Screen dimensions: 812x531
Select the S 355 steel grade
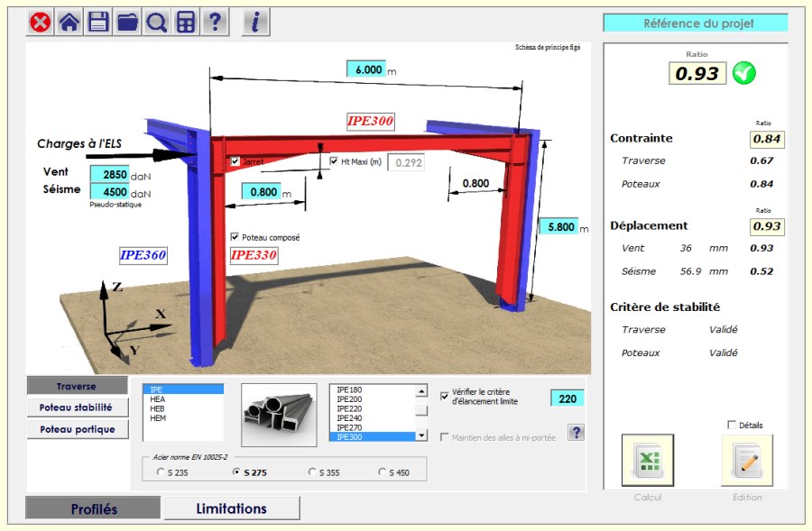[313, 471]
